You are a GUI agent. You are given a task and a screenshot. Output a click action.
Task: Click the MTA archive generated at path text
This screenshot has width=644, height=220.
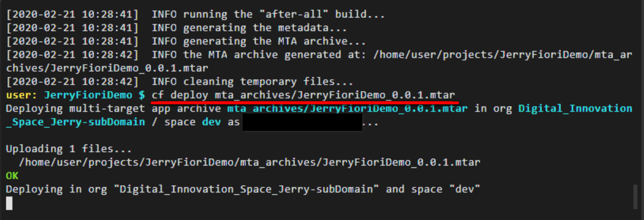coord(501,54)
